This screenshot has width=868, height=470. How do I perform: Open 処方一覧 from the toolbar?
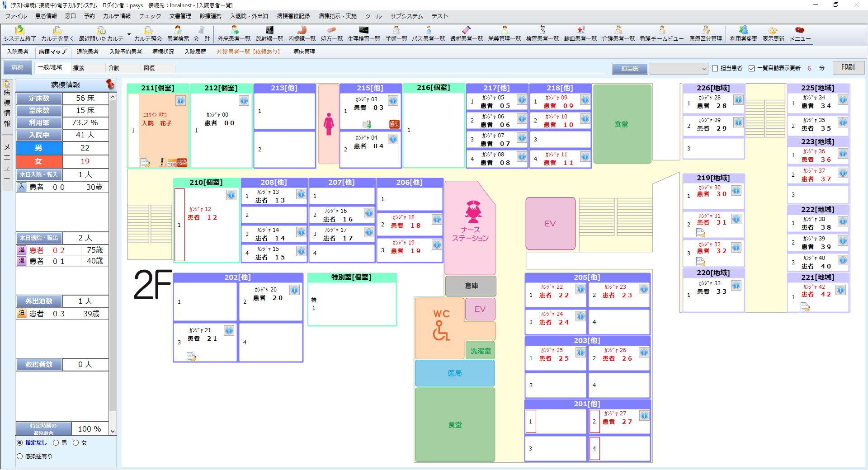click(x=331, y=33)
